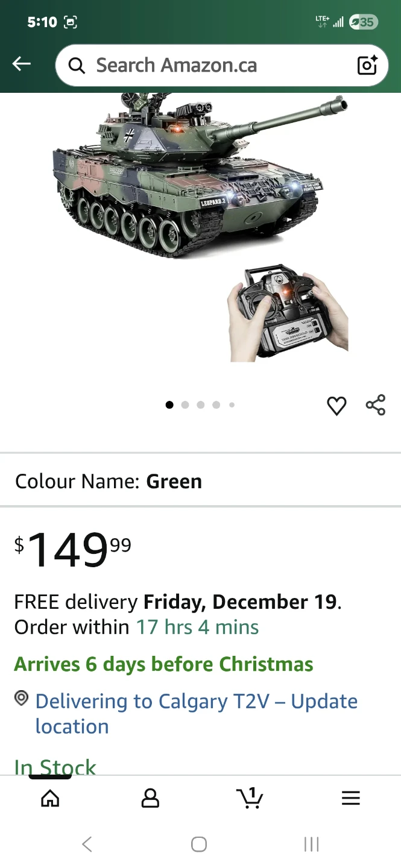Tap Android system back button
The height and width of the screenshot is (868, 401).
pyautogui.click(x=87, y=844)
